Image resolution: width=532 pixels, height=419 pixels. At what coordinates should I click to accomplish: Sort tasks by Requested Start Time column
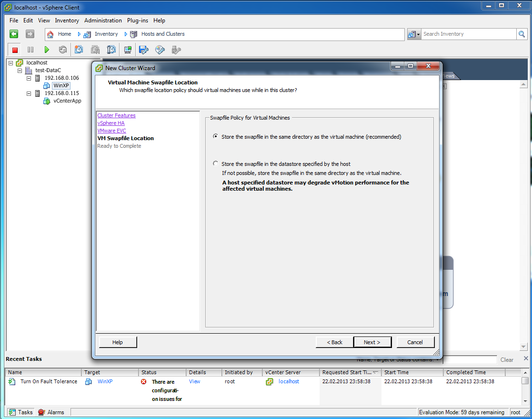click(350, 372)
